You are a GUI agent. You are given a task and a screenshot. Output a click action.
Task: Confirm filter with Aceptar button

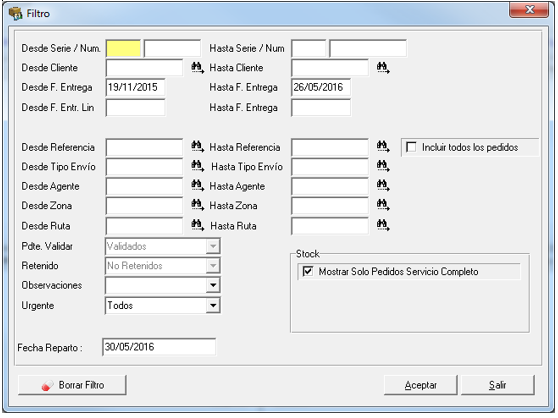[421, 385]
